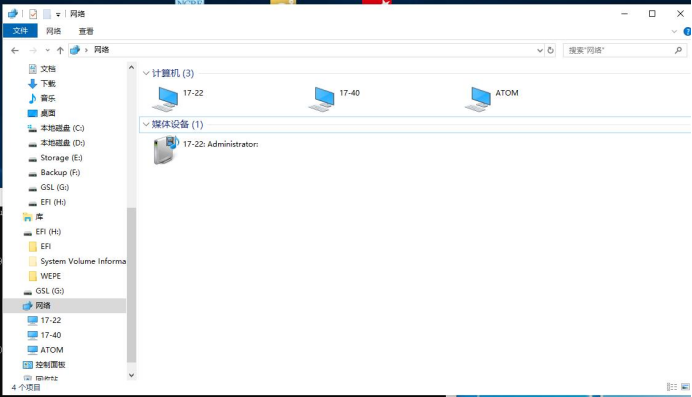This screenshot has width=692, height=397.
Task: Open the address bar history dropdown
Action: (x=539, y=50)
